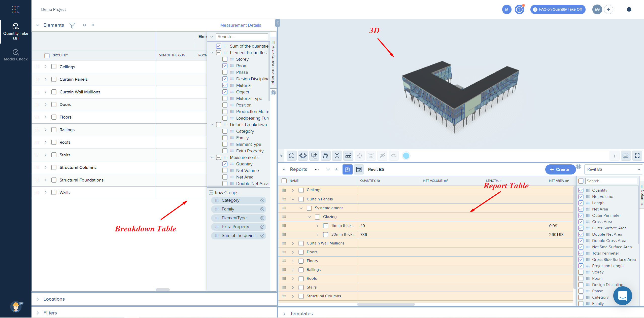Click the report table refresh icon
644x318 pixels.
coord(359,169)
